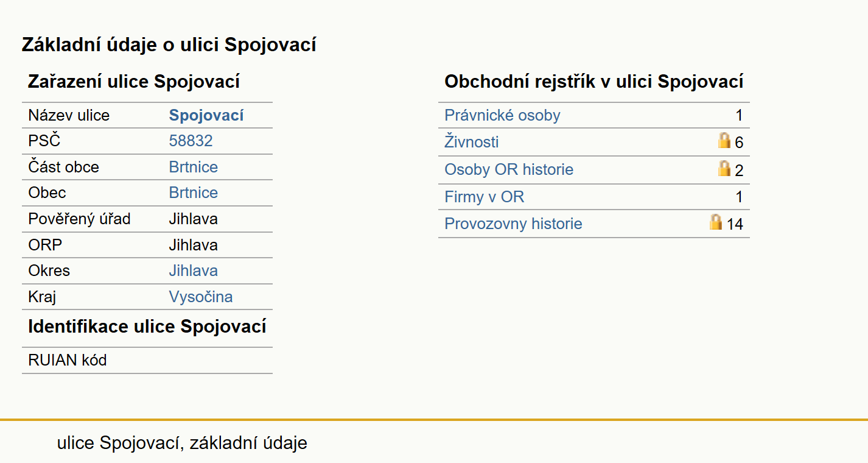This screenshot has width=868, height=463.
Task: Click the footer text ulice Spojovací, základní údaje
Action: pyautogui.click(x=182, y=443)
